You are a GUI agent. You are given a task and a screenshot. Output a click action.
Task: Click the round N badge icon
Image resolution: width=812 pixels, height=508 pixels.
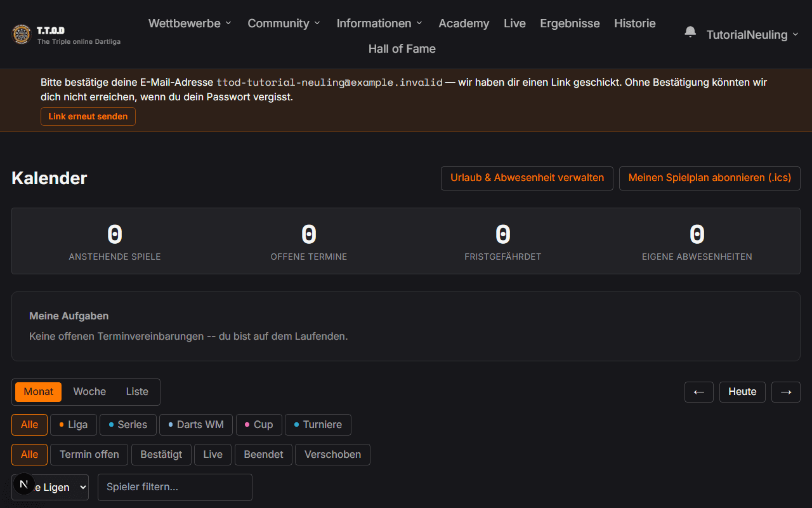(x=23, y=484)
